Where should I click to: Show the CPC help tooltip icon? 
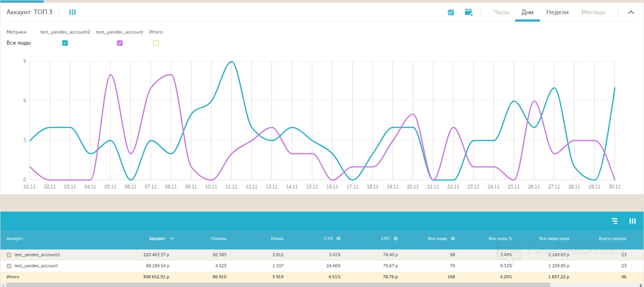coord(396,238)
